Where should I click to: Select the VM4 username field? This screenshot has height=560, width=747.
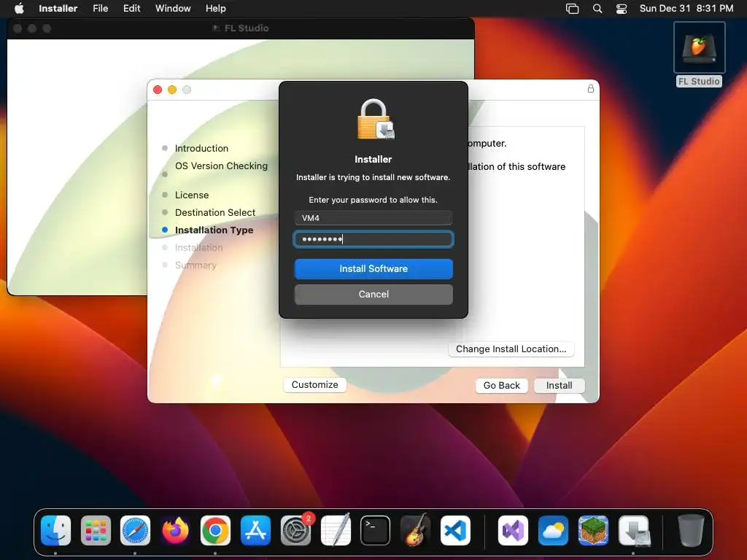click(x=373, y=218)
